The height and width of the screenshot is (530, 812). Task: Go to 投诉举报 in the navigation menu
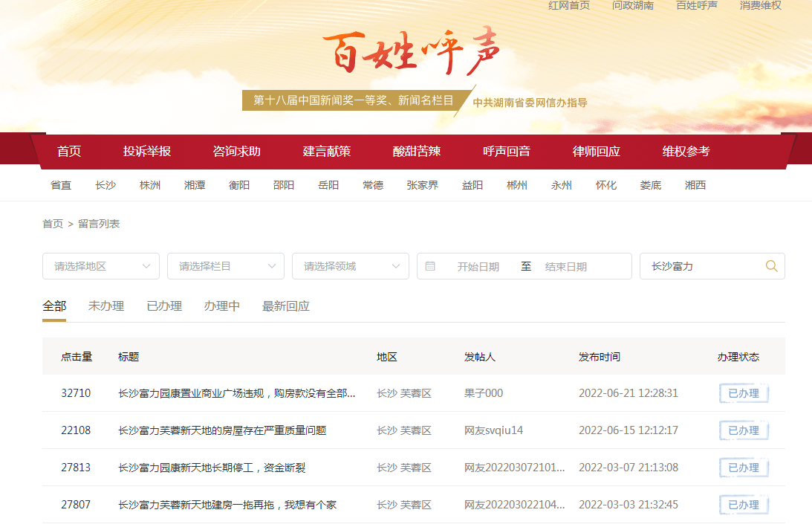(x=146, y=151)
